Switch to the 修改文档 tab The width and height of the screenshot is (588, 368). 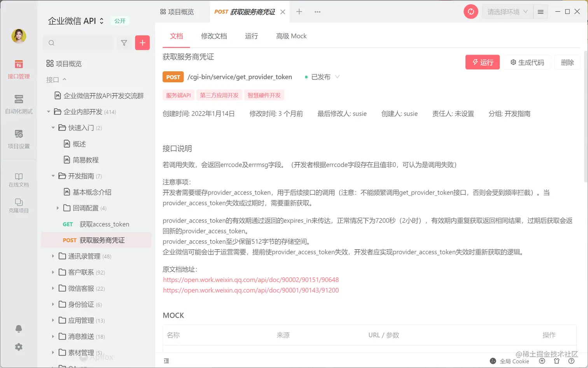point(214,36)
